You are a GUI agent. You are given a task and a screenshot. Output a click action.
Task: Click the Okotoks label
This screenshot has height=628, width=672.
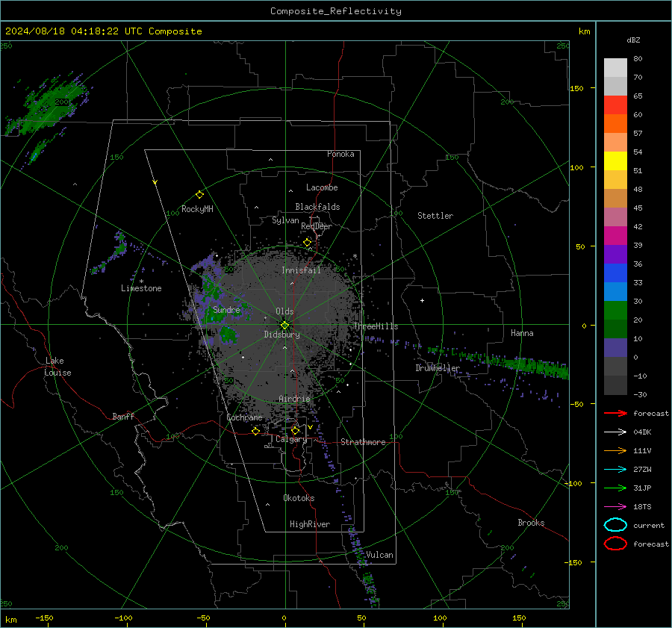(299, 498)
